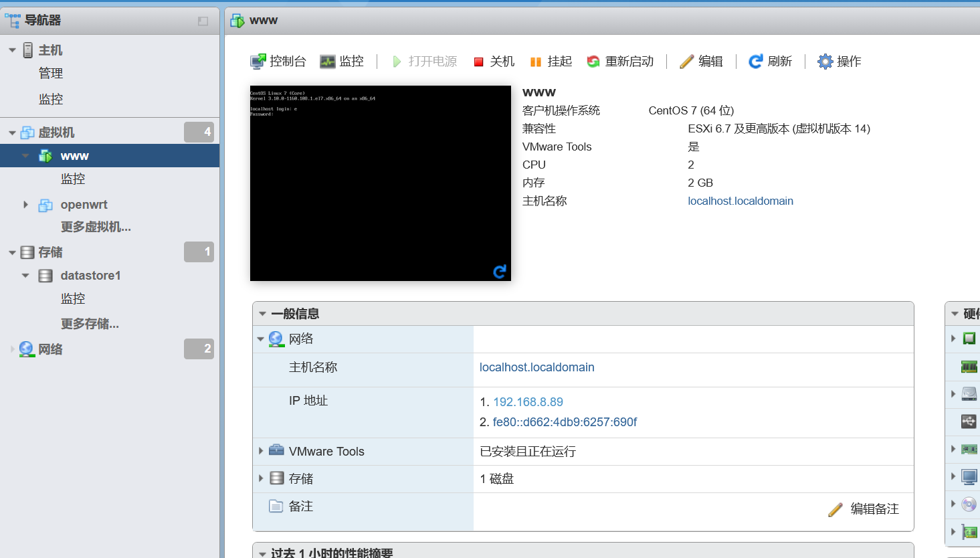
Task: Click the storage count badge 1
Action: pos(199,252)
